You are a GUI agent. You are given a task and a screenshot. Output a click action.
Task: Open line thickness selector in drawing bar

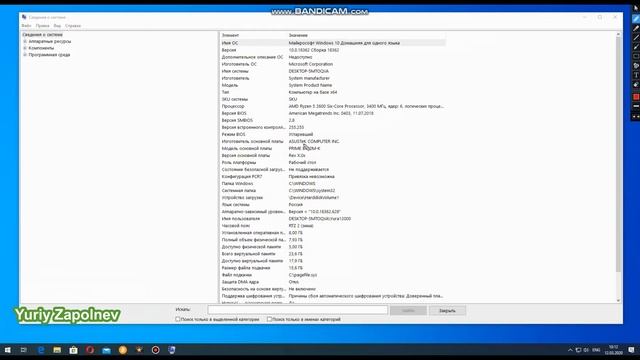click(x=636, y=106)
